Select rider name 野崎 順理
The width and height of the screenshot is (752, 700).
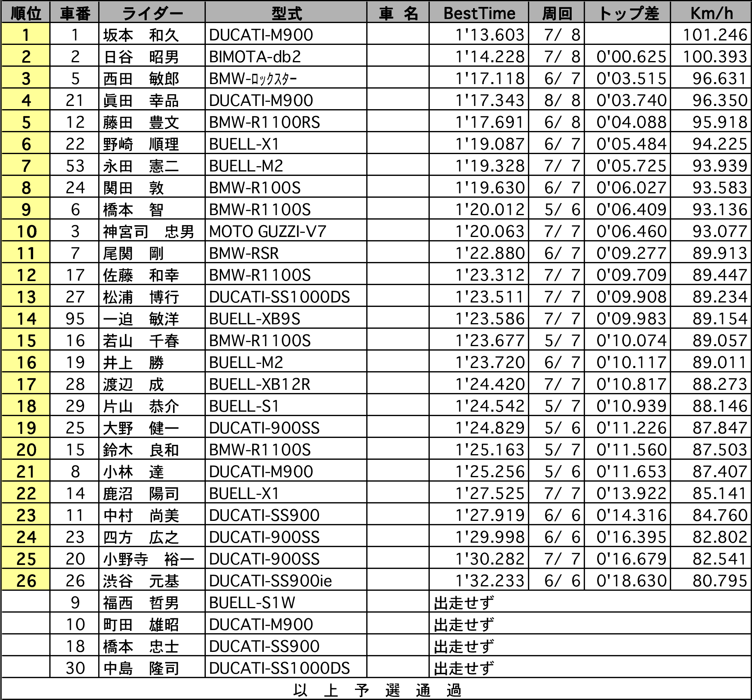[x=141, y=144]
